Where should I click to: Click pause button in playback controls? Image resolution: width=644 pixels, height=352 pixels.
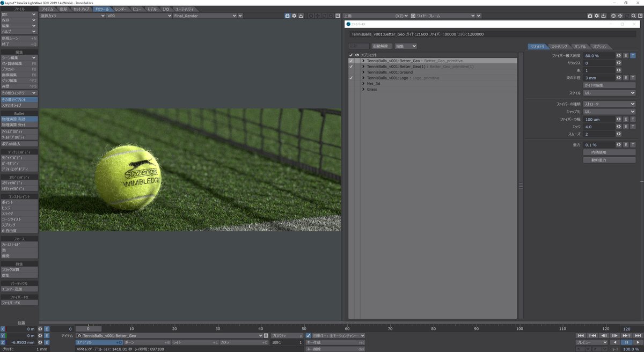point(626,342)
